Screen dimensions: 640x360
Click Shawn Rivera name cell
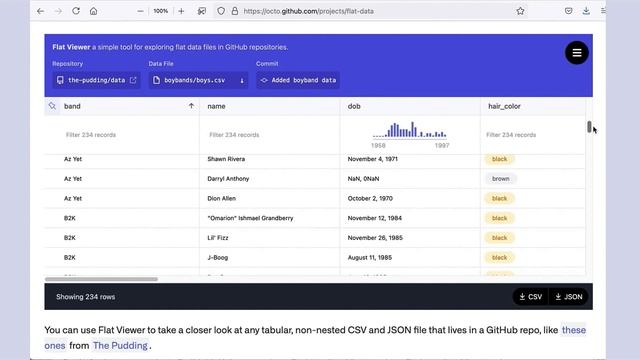point(226,159)
